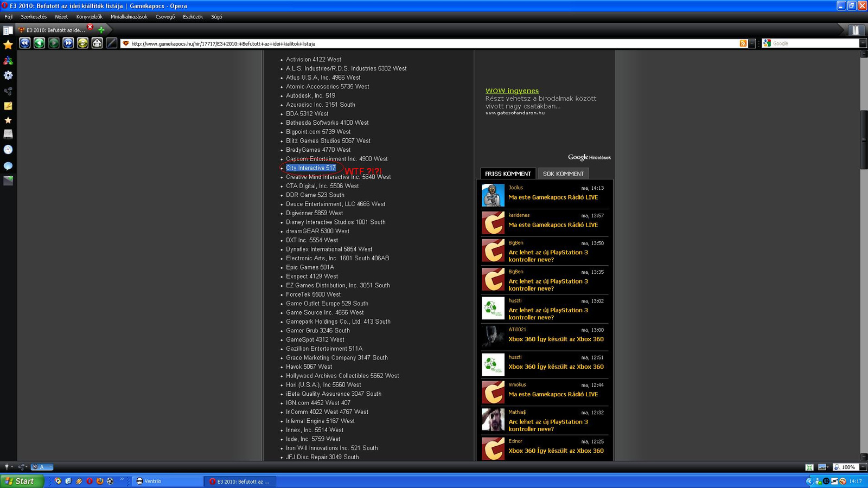Click the Opera Turbo status button
The image size is (868, 488).
(42, 467)
